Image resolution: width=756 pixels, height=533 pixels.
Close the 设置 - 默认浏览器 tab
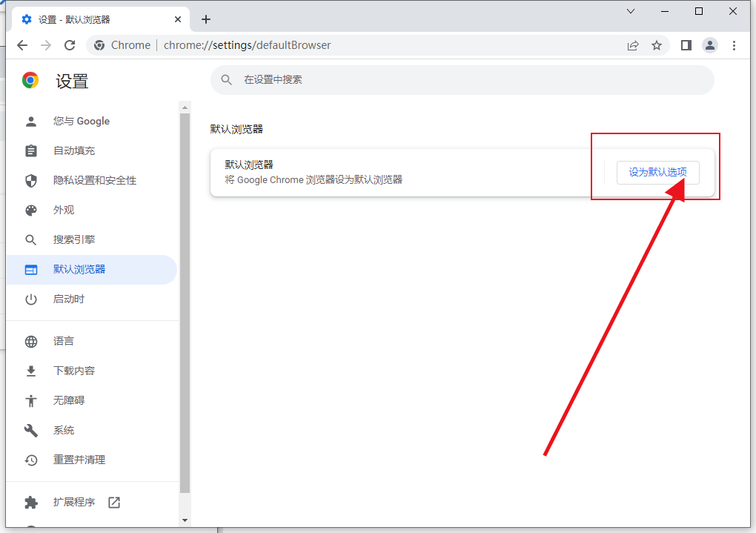click(x=178, y=19)
